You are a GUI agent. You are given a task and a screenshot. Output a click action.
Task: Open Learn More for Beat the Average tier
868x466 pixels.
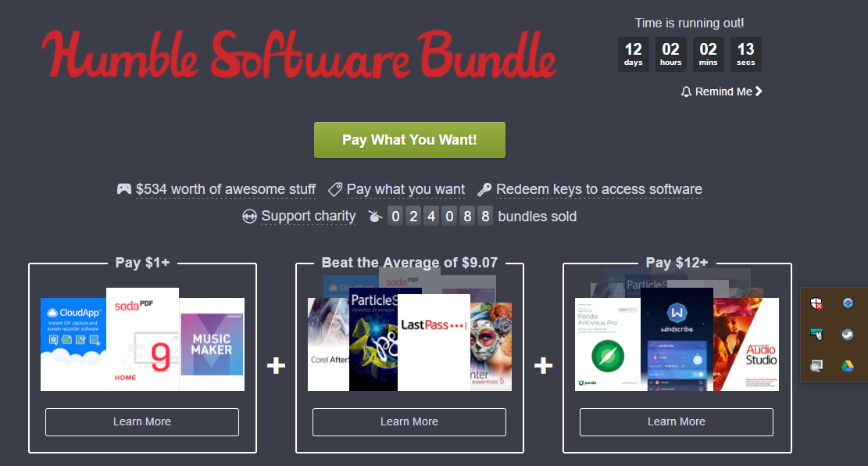[409, 421]
